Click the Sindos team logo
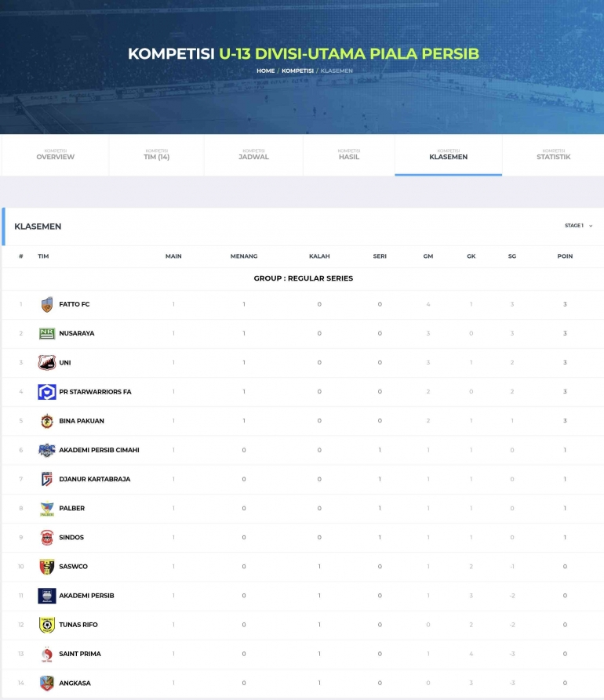Viewport: 604px width, 700px height. click(x=47, y=538)
